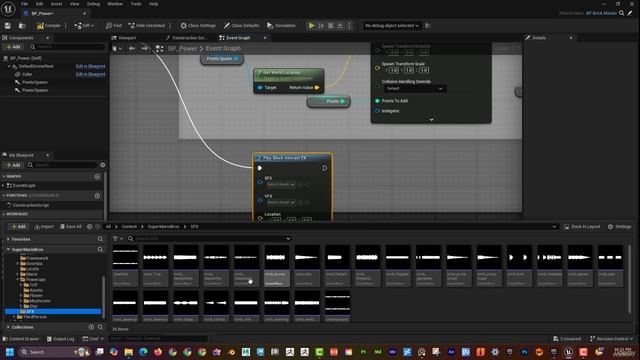Click Dock in Layout
The height and width of the screenshot is (360, 640).
click(582, 227)
